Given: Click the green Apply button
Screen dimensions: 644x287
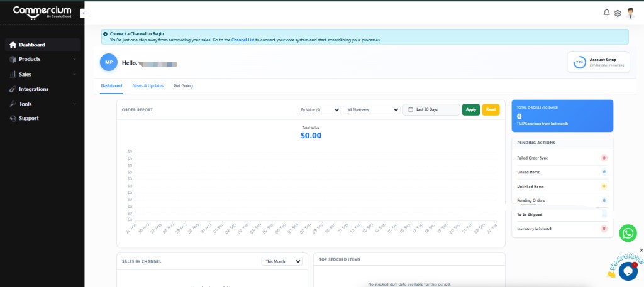Looking at the screenshot, I should pos(470,109).
